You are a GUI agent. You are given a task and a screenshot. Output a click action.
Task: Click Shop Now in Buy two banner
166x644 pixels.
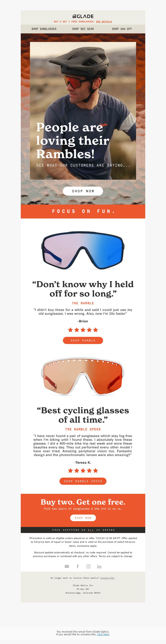[x=83, y=518]
